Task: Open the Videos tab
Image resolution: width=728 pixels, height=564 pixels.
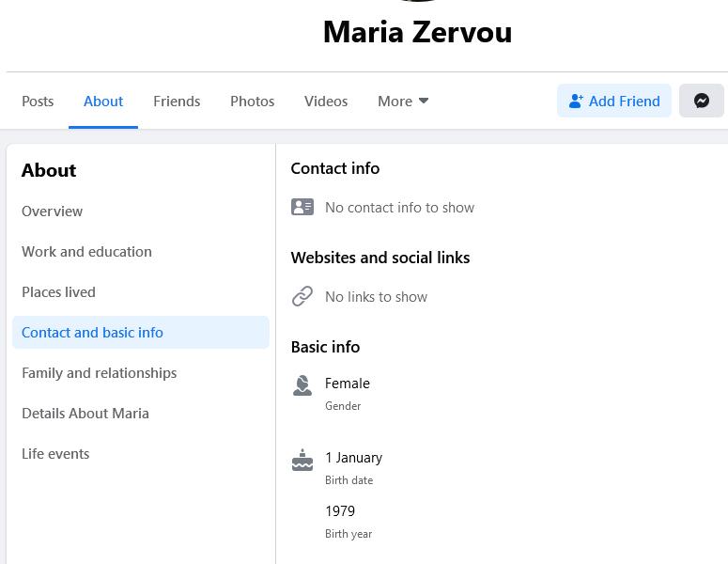Action: tap(326, 101)
